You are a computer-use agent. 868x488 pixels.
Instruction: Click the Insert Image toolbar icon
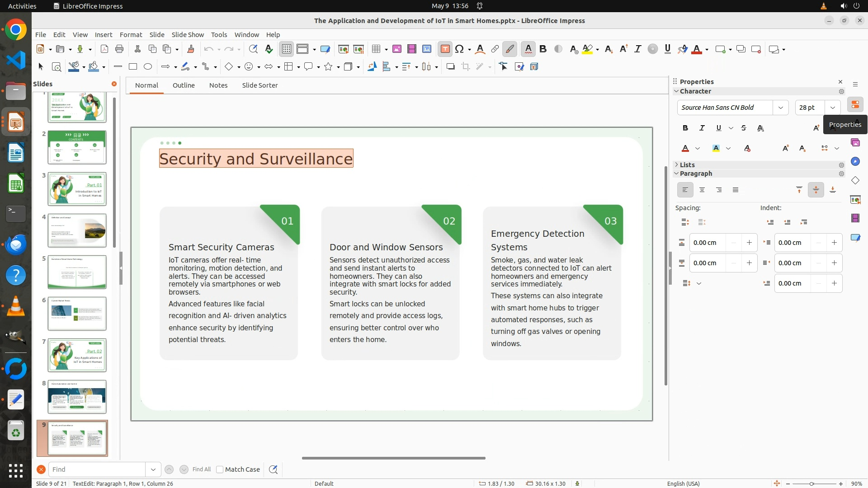[397, 49]
